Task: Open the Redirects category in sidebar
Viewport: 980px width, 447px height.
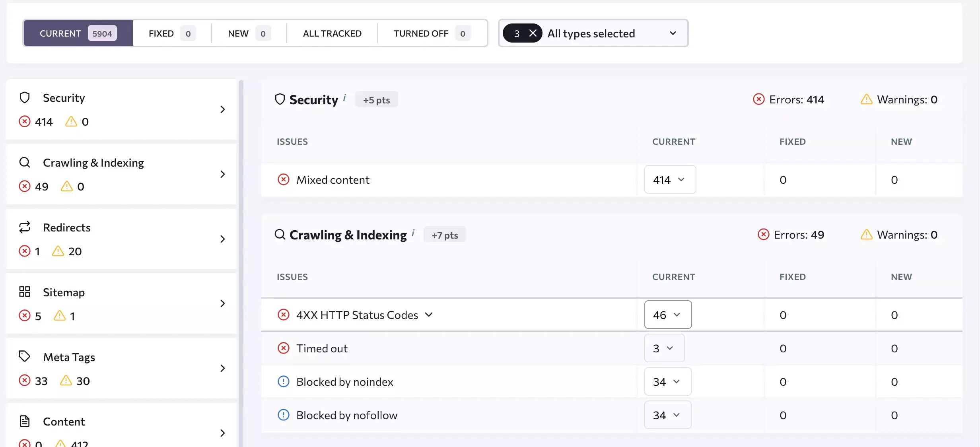Action: [x=121, y=239]
